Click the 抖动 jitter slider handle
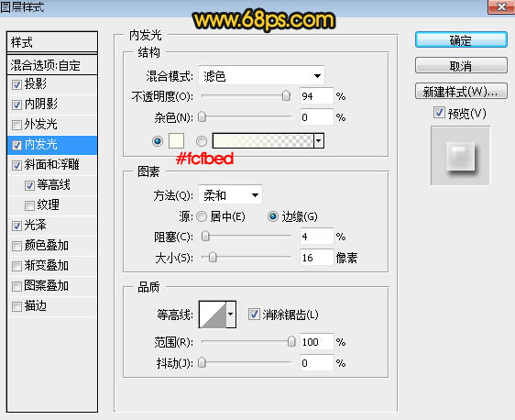Viewport: 515px width, 420px height. point(202,362)
